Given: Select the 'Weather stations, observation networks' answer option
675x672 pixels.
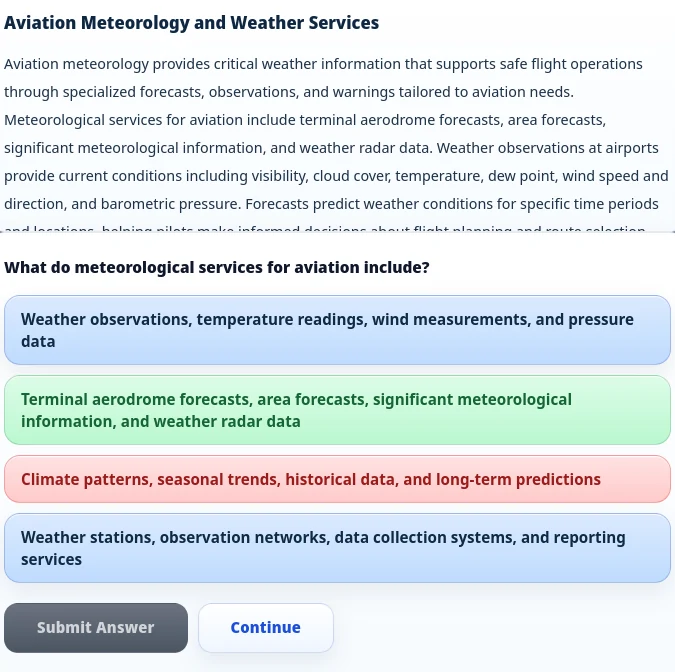Looking at the screenshot, I should [x=338, y=548].
